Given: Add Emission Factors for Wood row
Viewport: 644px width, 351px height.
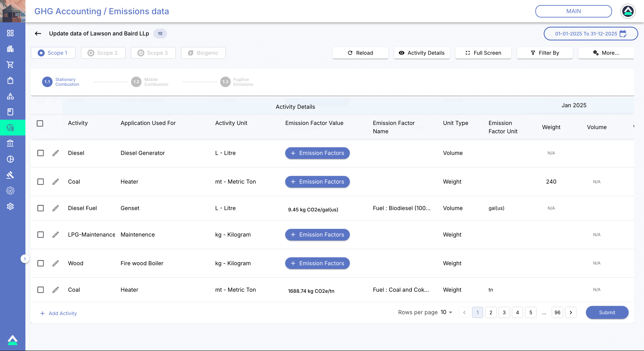Looking at the screenshot, I should coord(317,263).
